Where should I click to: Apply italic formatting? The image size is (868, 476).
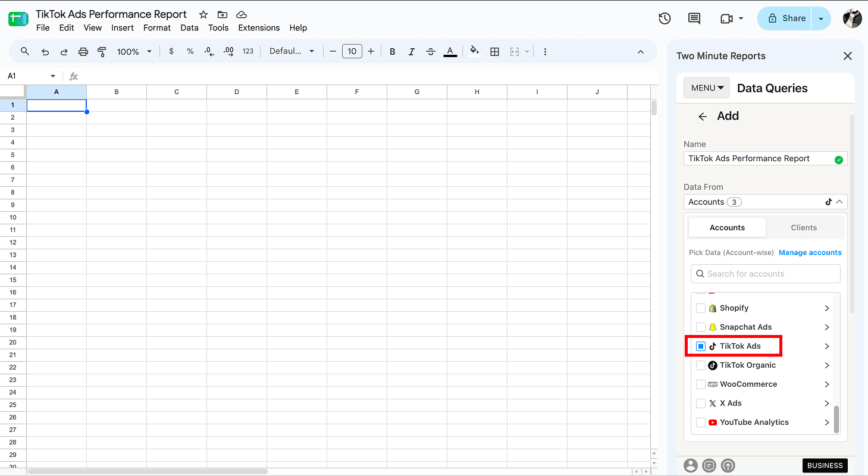pyautogui.click(x=412, y=52)
